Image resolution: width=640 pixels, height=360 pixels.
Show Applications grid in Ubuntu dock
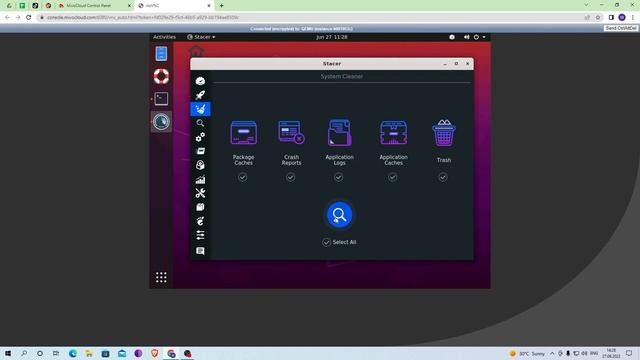pos(161,278)
